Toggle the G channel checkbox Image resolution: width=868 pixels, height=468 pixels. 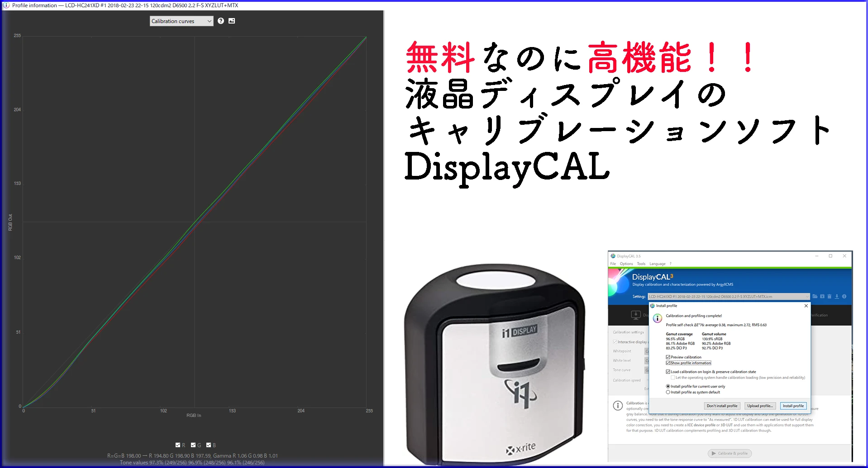tap(193, 445)
